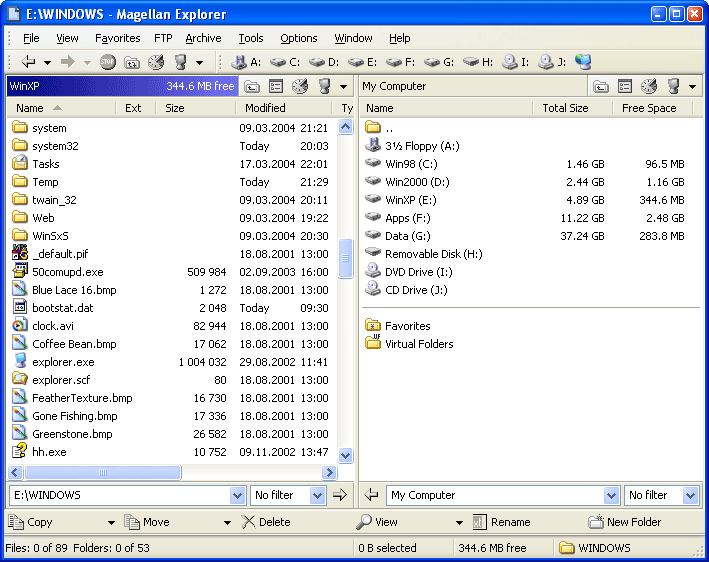The image size is (709, 562).
Task: Click the go arrow beside left filter
Action: click(340, 495)
